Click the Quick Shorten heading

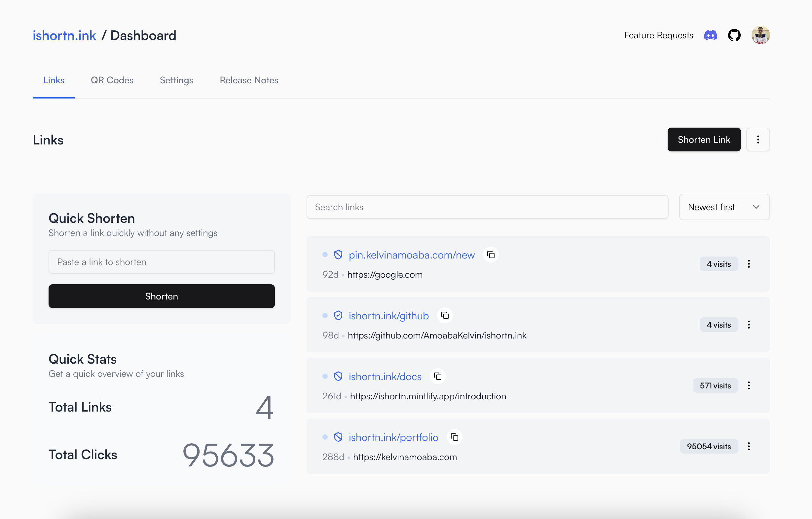click(x=92, y=218)
